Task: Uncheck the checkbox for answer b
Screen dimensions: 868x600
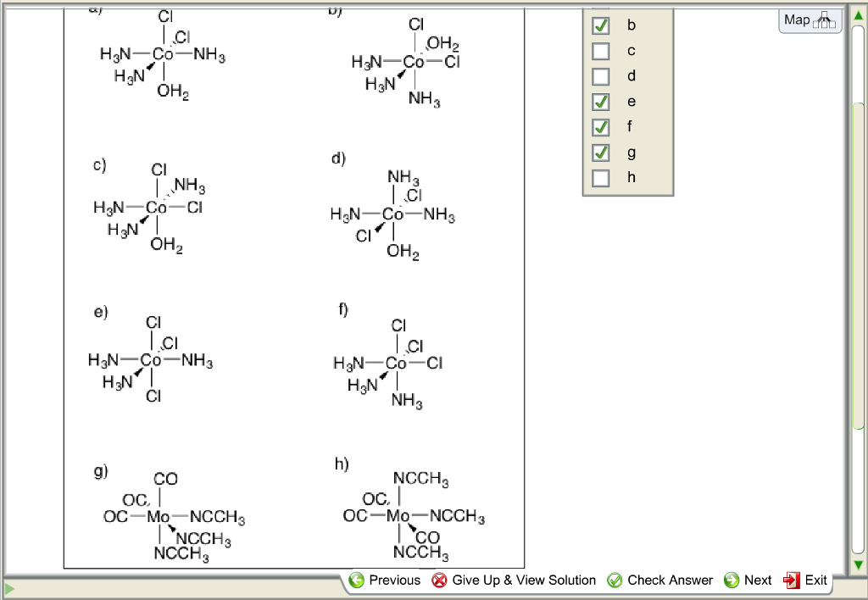Action: pyautogui.click(x=600, y=25)
